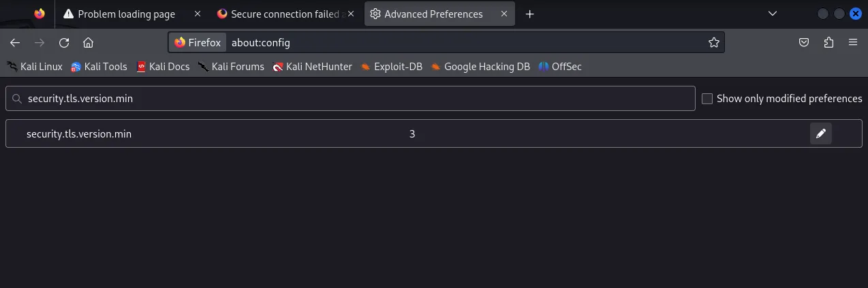
Task: Close the Advanced Preferences tab
Action: [x=504, y=14]
